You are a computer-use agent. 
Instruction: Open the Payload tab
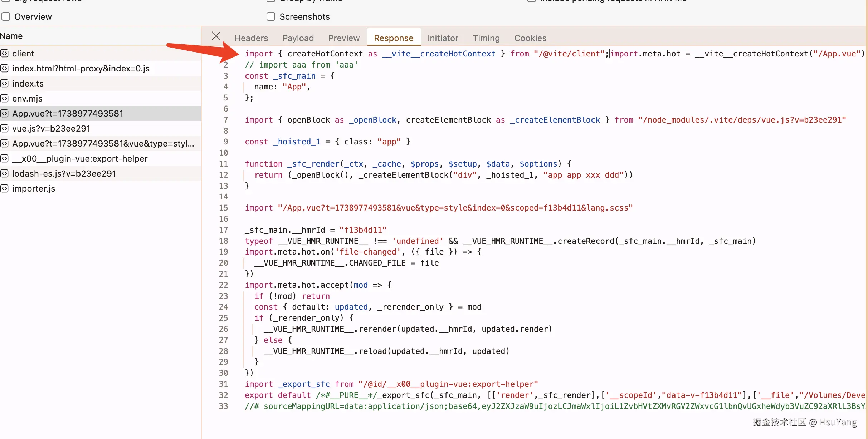(x=298, y=38)
